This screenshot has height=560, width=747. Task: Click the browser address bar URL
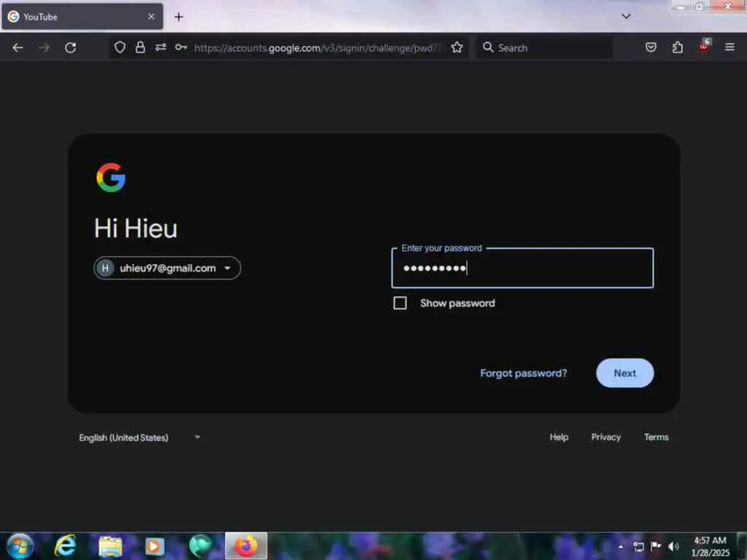coord(318,47)
